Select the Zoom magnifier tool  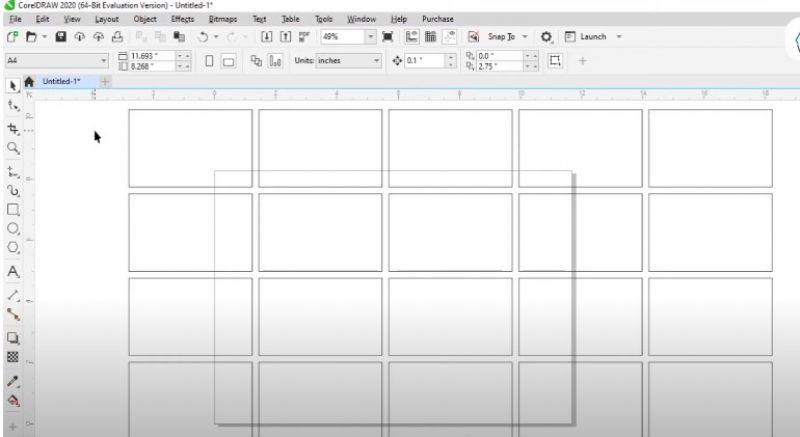click(14, 147)
